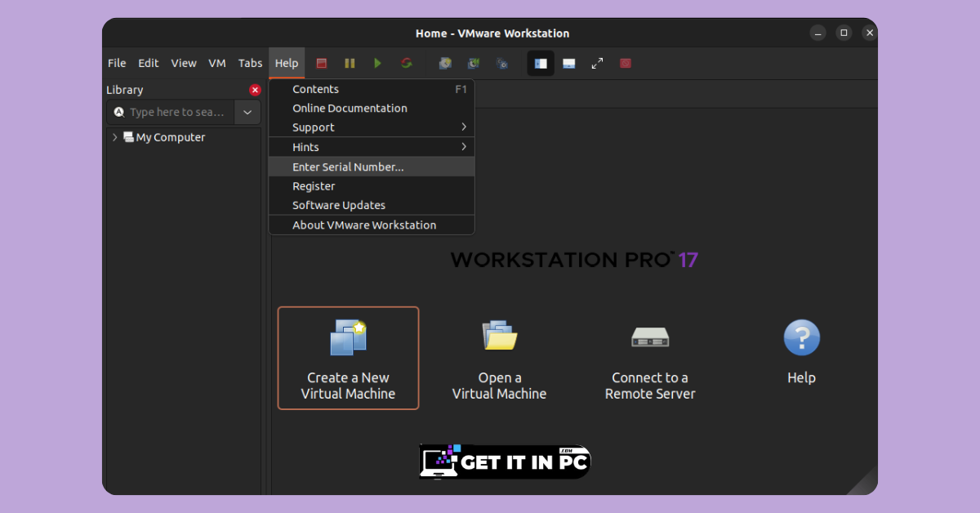The width and height of the screenshot is (980, 513).
Task: Minimize the VMware Workstation window
Action: click(818, 33)
